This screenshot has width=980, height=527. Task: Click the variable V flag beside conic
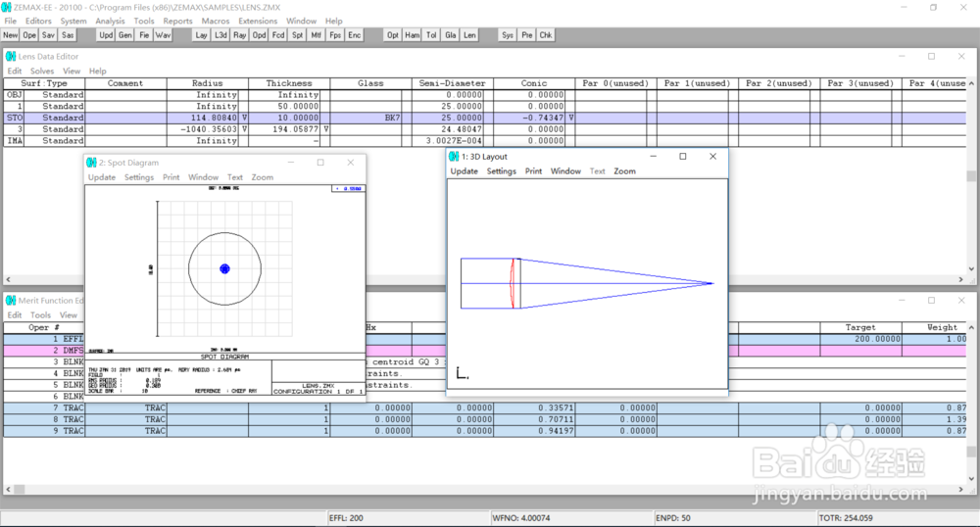(x=571, y=118)
